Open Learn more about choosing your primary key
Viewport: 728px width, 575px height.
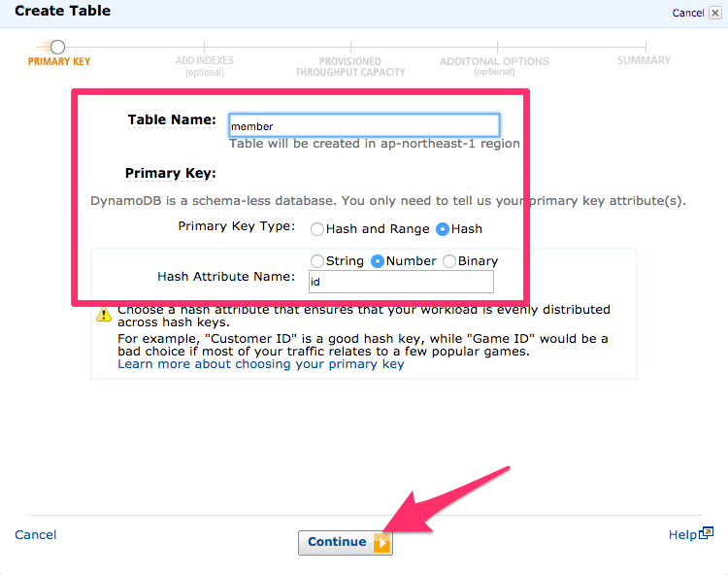coord(261,363)
